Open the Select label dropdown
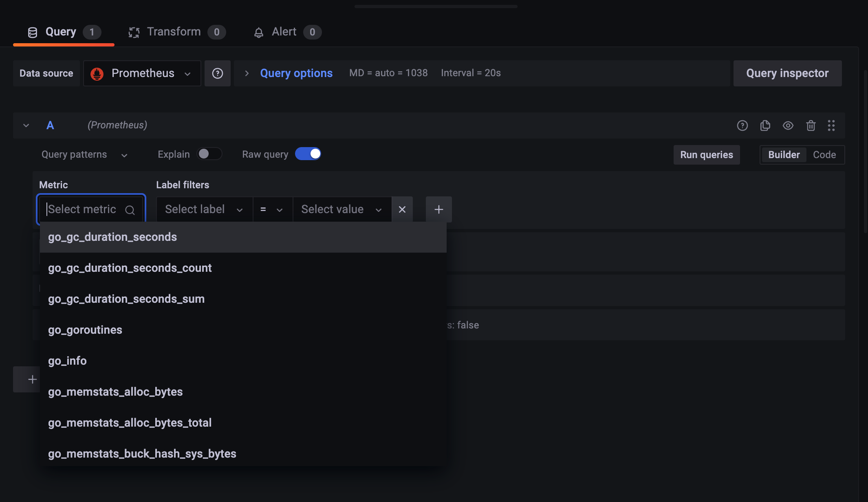This screenshot has height=502, width=868. 204,209
